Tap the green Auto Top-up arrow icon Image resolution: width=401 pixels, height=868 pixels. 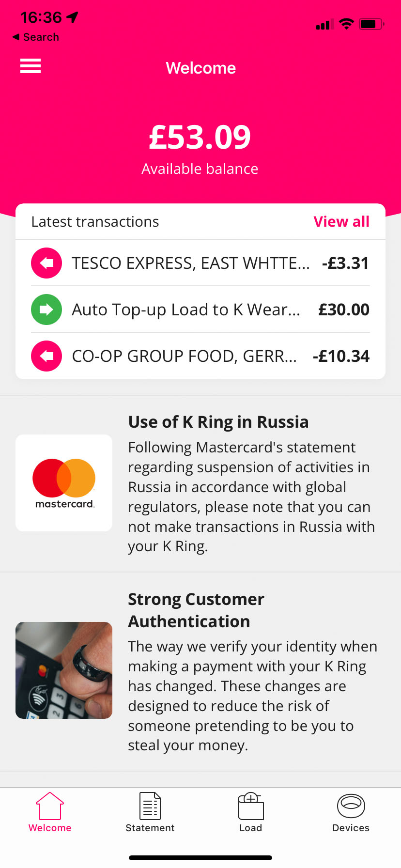tap(46, 310)
